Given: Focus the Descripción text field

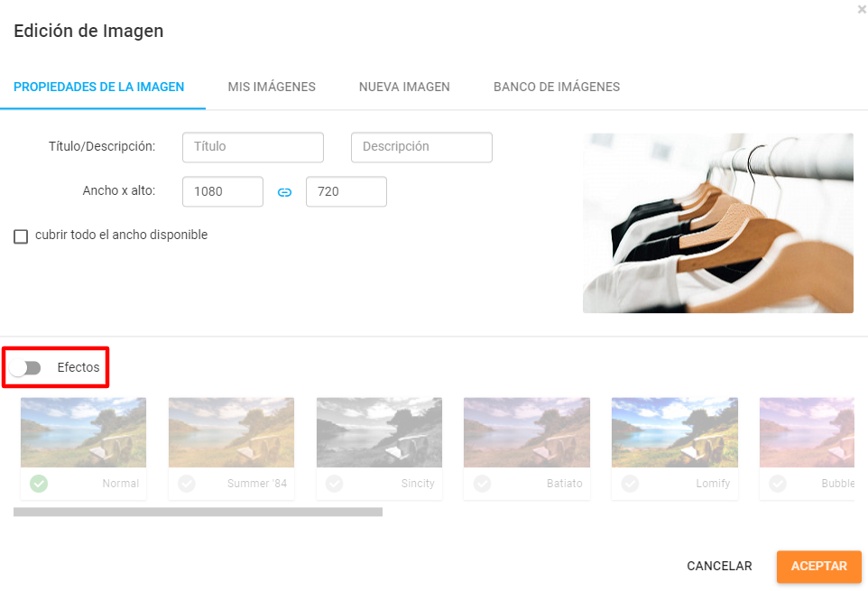Looking at the screenshot, I should point(421,147).
